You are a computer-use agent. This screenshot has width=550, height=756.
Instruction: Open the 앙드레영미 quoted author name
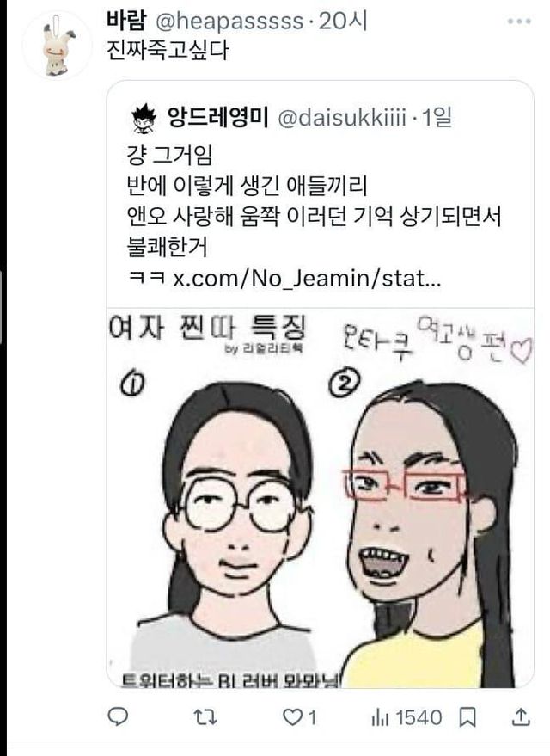(x=217, y=117)
